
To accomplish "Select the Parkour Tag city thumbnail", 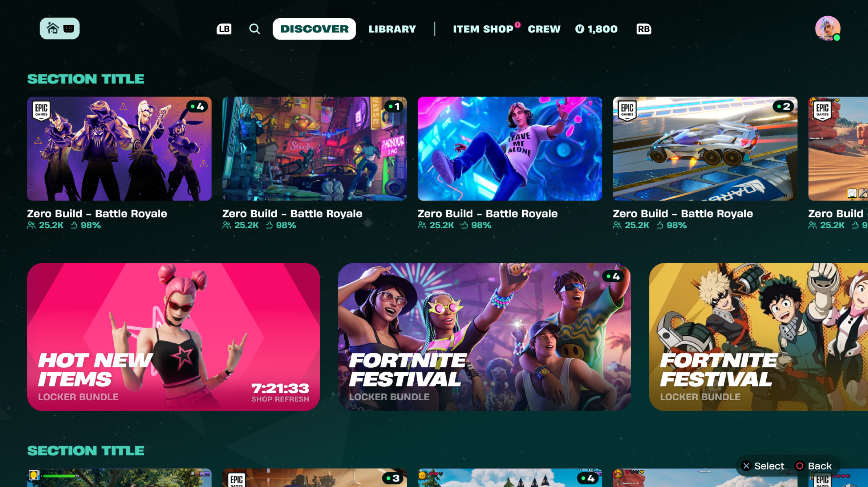I will [314, 149].
